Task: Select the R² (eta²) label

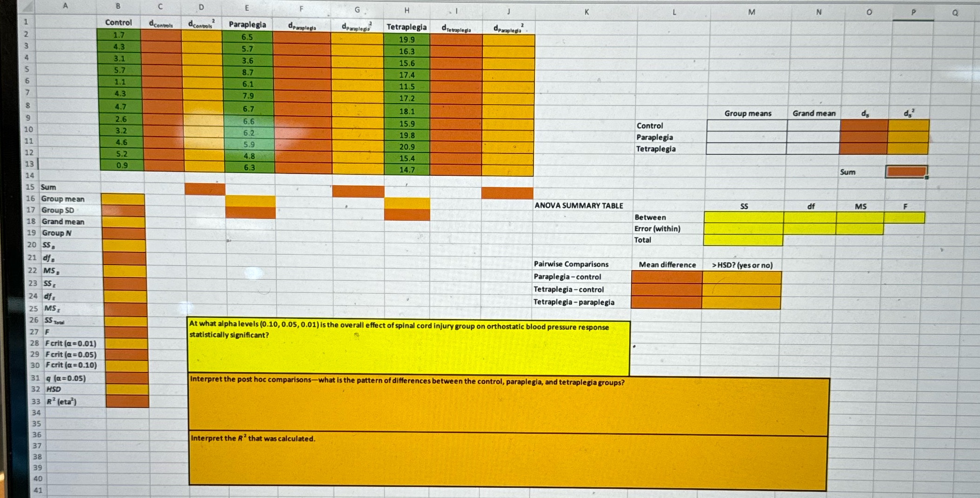Action: coord(61,401)
